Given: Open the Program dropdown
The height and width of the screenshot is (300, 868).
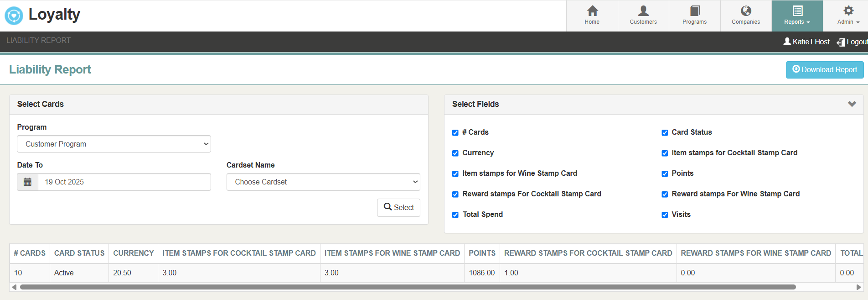Looking at the screenshot, I should click(114, 144).
